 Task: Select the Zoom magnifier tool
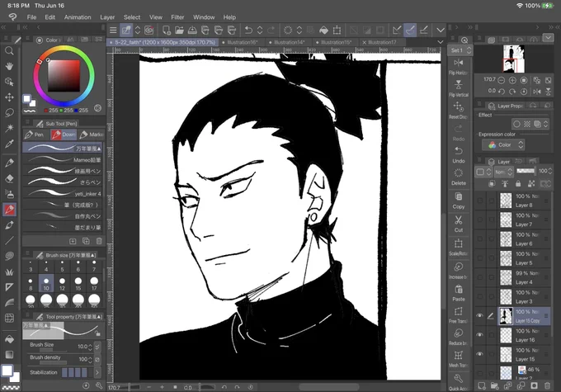(x=9, y=51)
